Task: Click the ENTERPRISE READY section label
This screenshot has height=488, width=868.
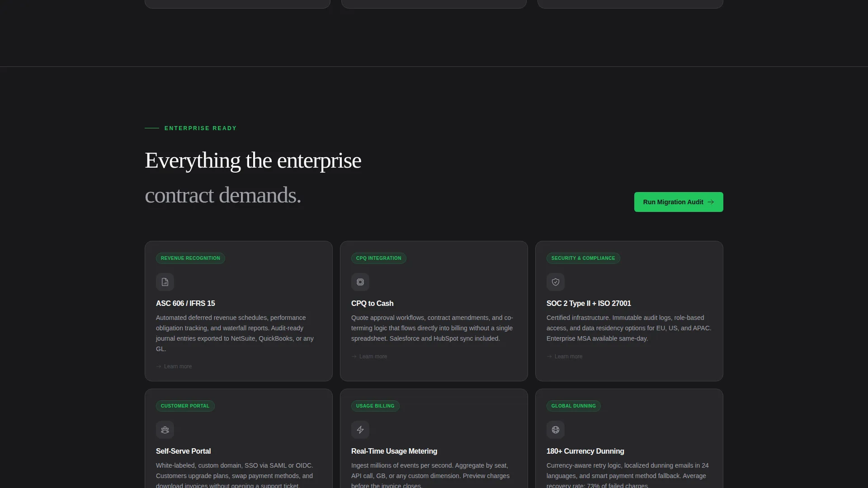Action: coord(200,128)
